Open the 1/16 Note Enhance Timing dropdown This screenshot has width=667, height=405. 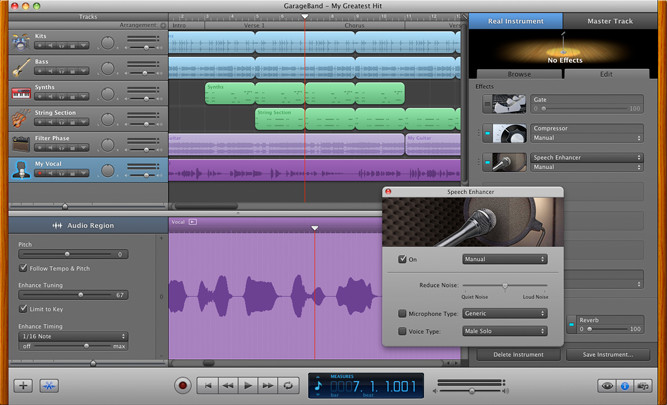click(73, 336)
